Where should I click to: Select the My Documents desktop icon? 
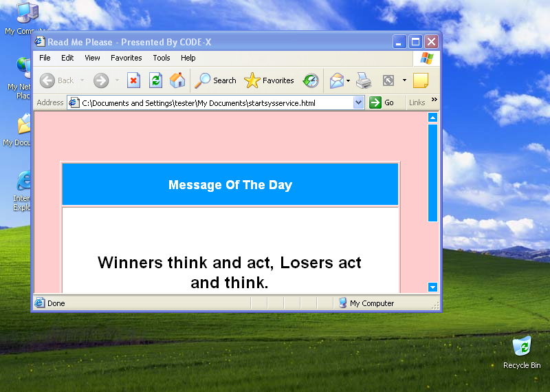[x=18, y=130]
